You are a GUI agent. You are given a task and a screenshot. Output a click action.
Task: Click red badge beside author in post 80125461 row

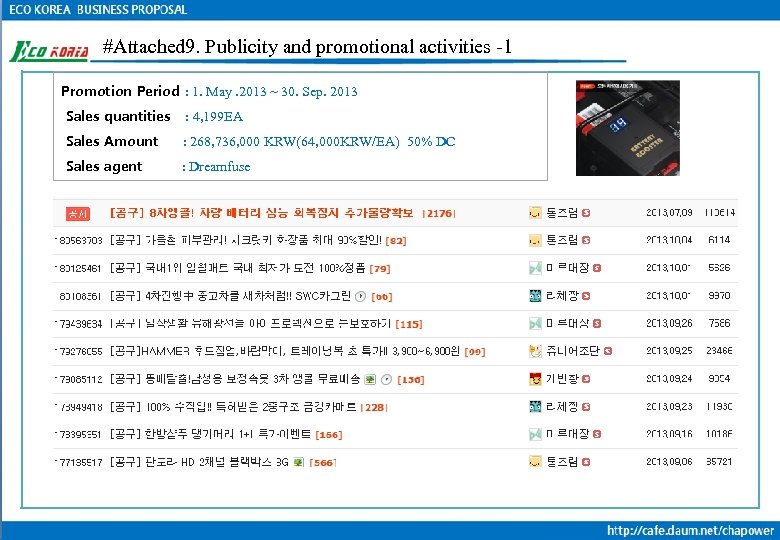pos(597,268)
